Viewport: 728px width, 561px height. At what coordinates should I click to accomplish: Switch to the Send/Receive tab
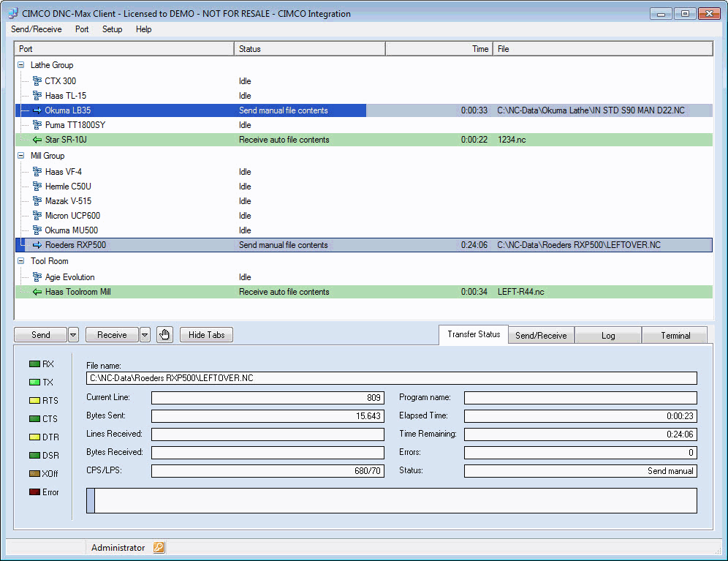[x=542, y=336]
